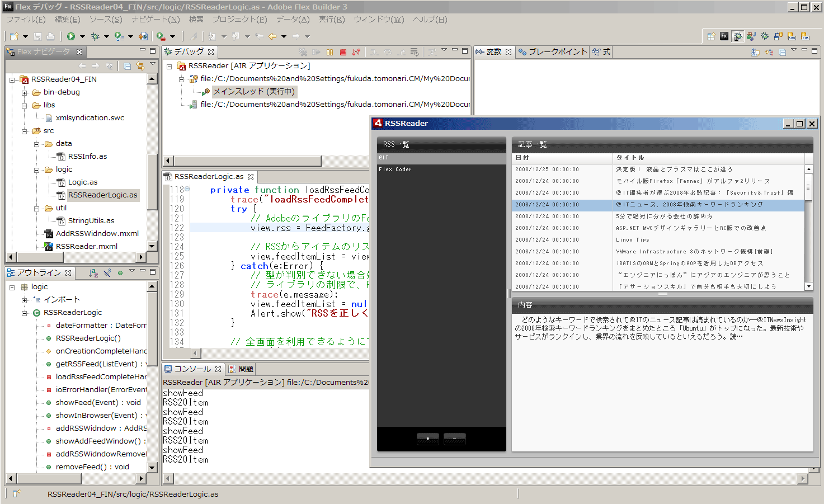Image resolution: width=824 pixels, height=504 pixels.
Task: Switch to the ブレークポイント tab
Action: click(553, 52)
